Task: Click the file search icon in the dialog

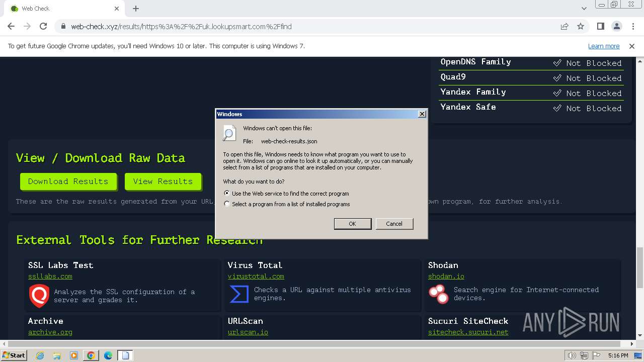Action: coord(229,133)
